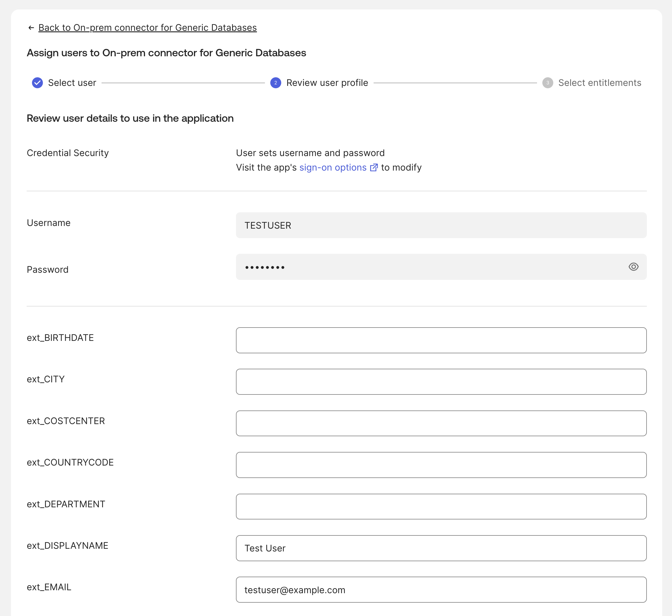Screen dimensions: 672x616
Task: Select the Review user profile step label
Action: pyautogui.click(x=327, y=83)
